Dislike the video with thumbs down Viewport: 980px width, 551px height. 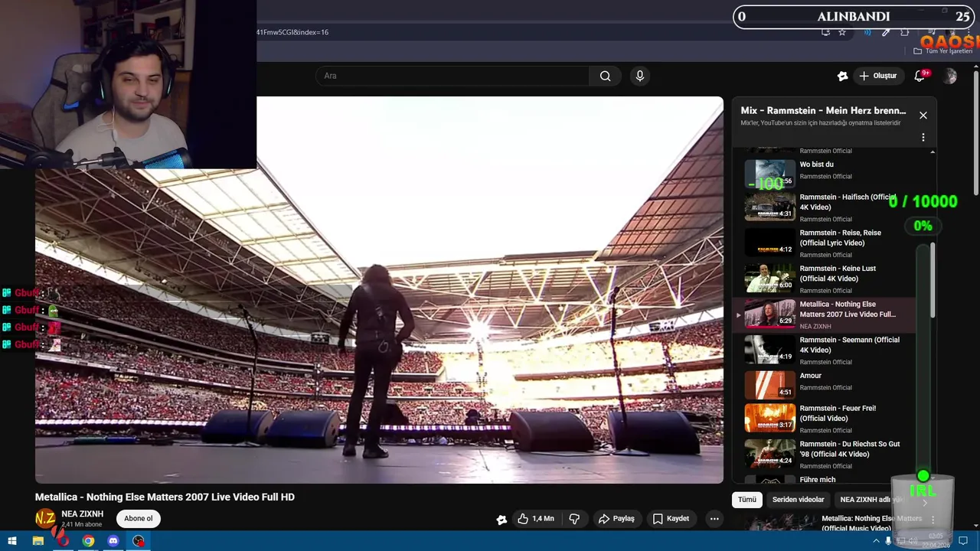tap(574, 519)
